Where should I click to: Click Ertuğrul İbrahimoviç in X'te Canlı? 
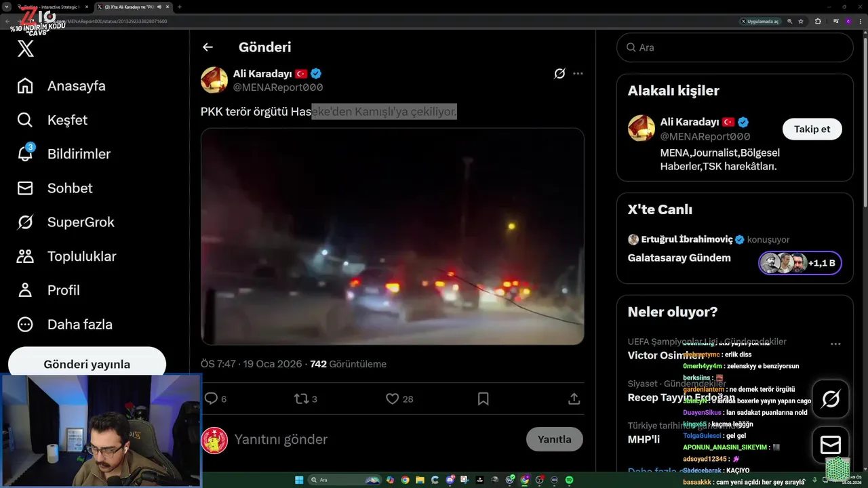(687, 239)
